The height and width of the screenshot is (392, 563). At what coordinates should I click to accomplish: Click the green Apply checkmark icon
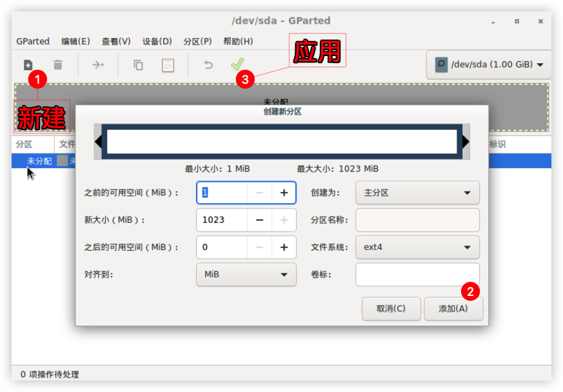click(x=237, y=64)
